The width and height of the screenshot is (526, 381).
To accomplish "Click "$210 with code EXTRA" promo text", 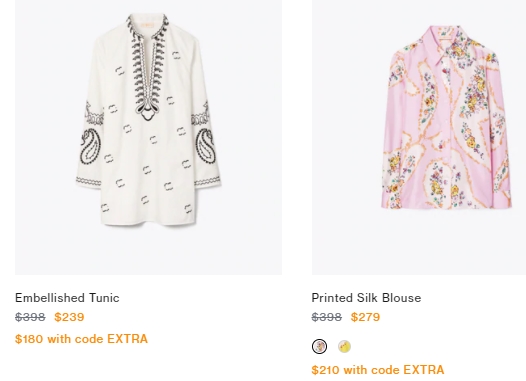I will pos(378,370).
